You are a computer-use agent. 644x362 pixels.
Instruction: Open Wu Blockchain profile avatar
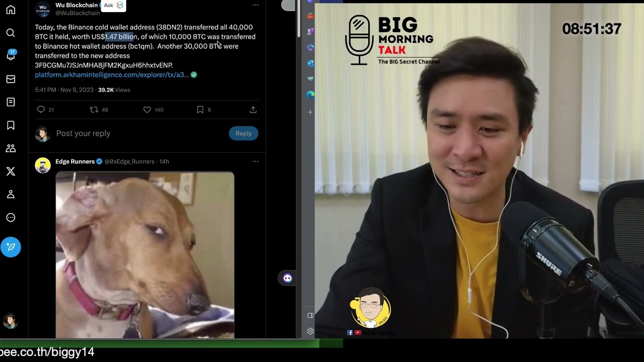click(x=43, y=9)
